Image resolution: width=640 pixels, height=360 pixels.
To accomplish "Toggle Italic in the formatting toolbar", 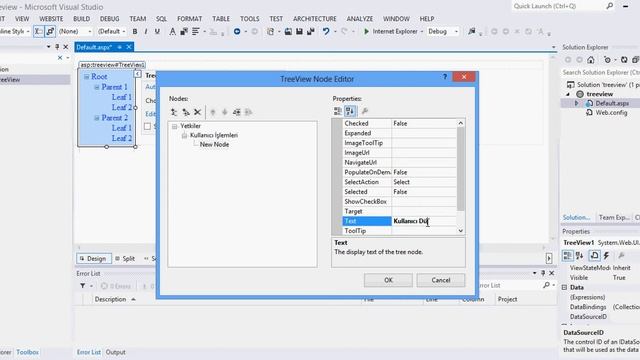I will [146, 31].
